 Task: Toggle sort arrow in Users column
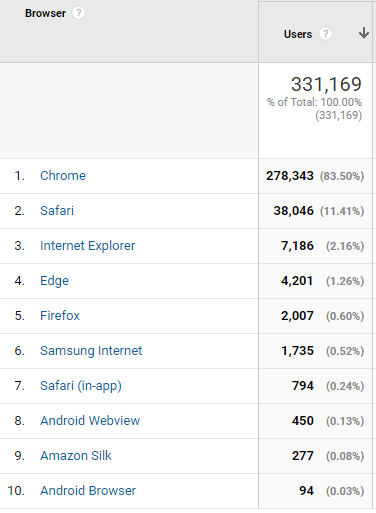[x=364, y=33]
